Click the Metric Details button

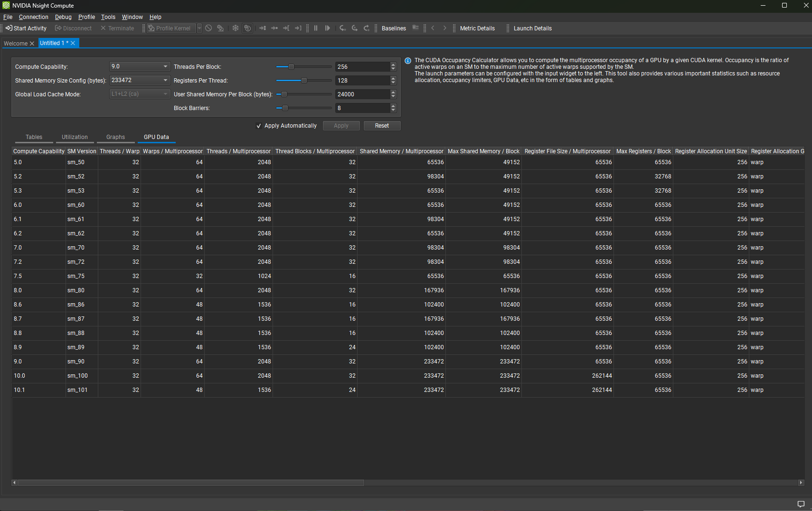click(477, 28)
